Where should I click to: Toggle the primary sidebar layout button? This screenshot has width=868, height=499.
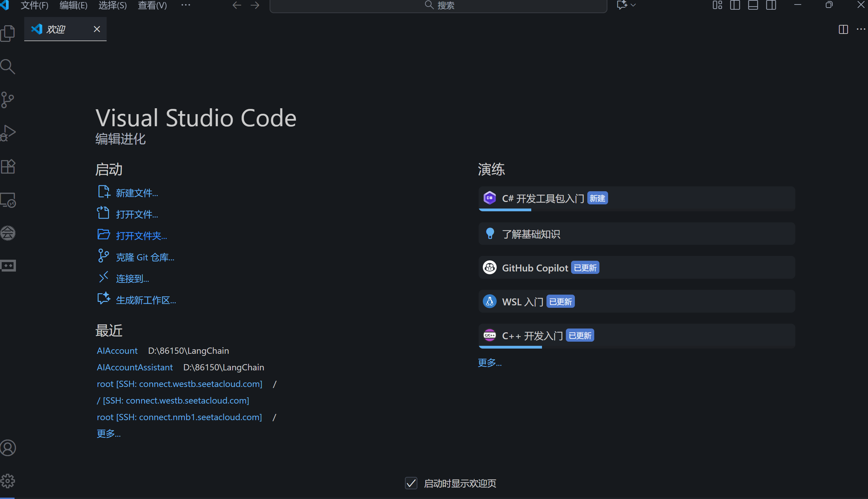coord(735,5)
